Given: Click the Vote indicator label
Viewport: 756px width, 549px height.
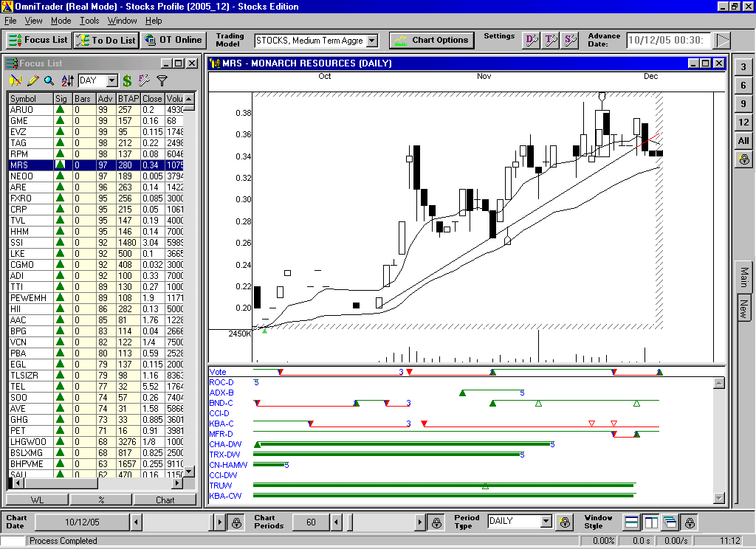Looking at the screenshot, I should click(218, 372).
